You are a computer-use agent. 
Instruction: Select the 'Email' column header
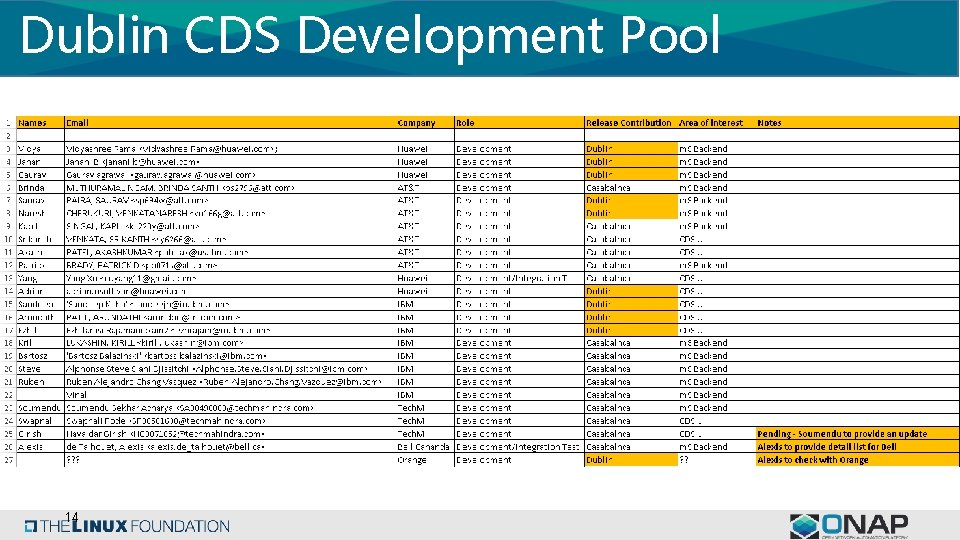[77, 122]
